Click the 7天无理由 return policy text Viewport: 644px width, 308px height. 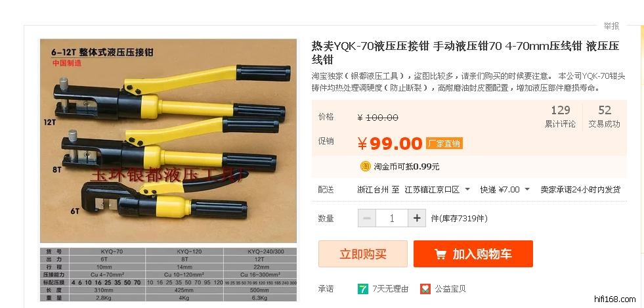(391, 289)
